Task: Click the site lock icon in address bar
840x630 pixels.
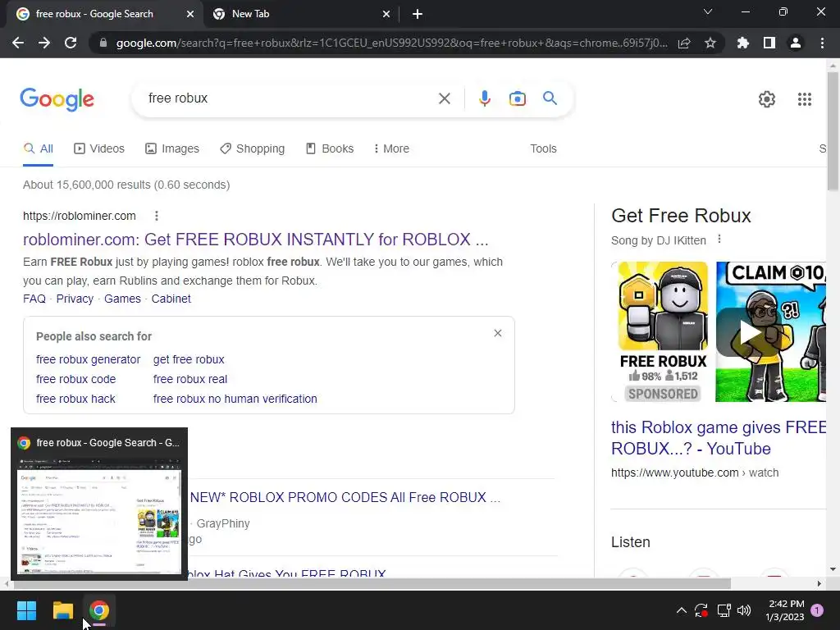Action: (x=103, y=43)
